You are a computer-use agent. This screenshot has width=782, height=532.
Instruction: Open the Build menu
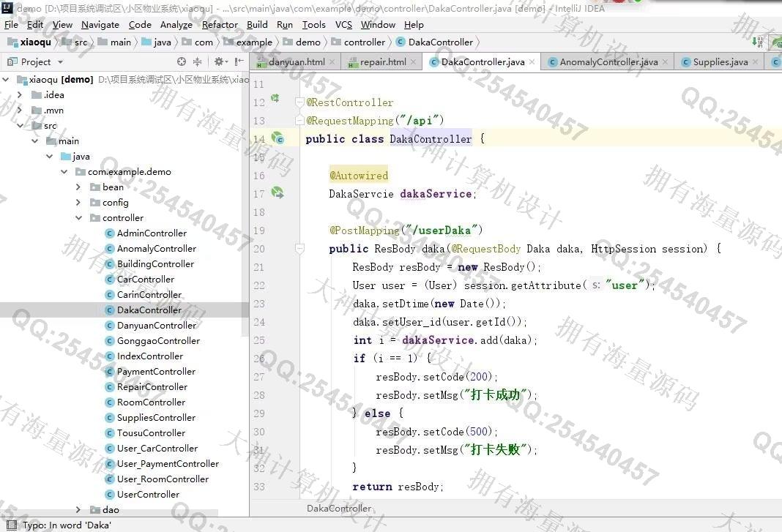(x=257, y=24)
